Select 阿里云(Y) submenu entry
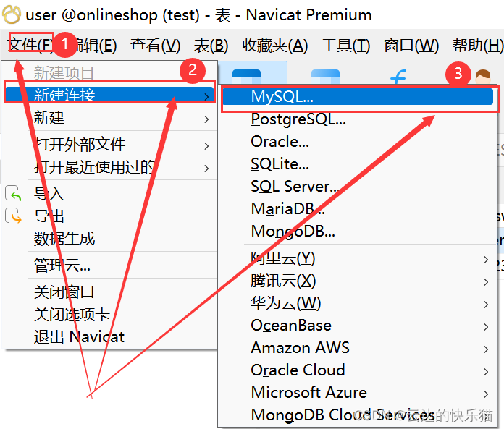 358,258
